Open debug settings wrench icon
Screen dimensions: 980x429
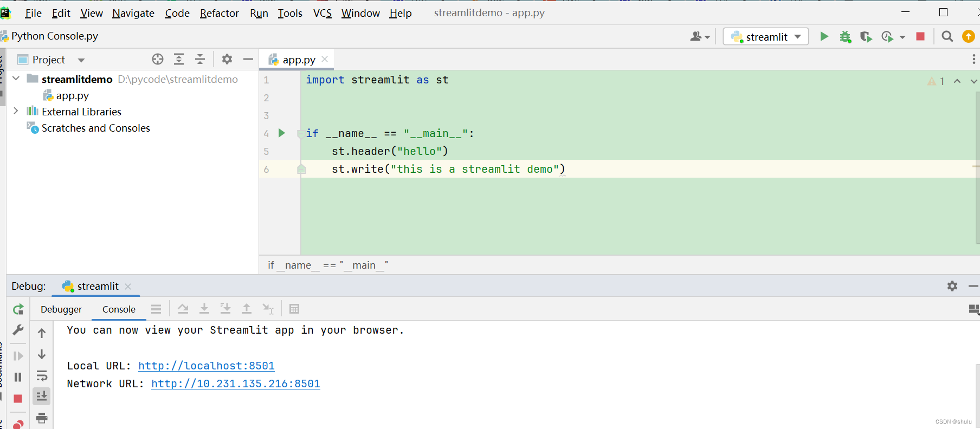(x=18, y=330)
